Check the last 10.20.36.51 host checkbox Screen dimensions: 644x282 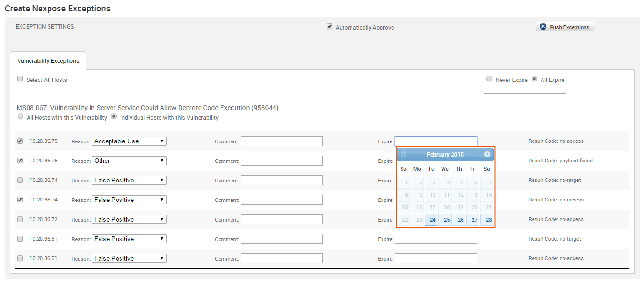[x=20, y=258]
